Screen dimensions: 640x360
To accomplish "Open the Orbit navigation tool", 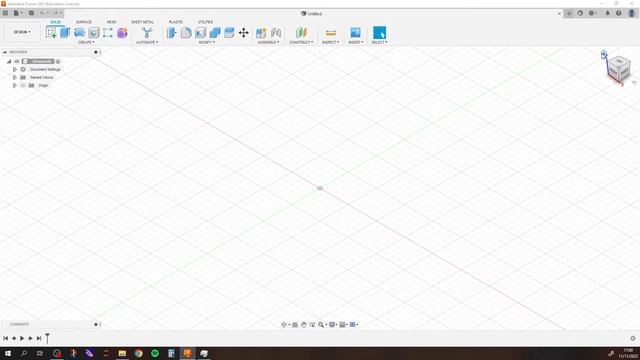I will [x=284, y=325].
